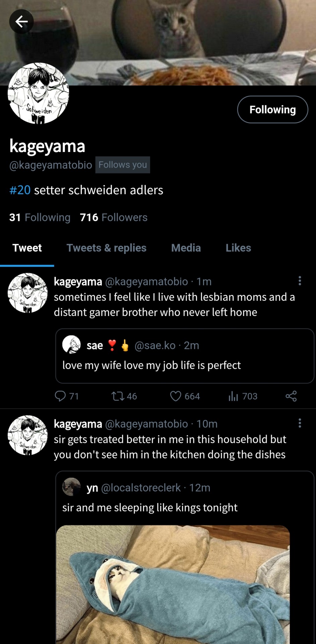Screen dimensions: 316x644
Task: Share the first kageyama tweet
Action: click(291, 396)
